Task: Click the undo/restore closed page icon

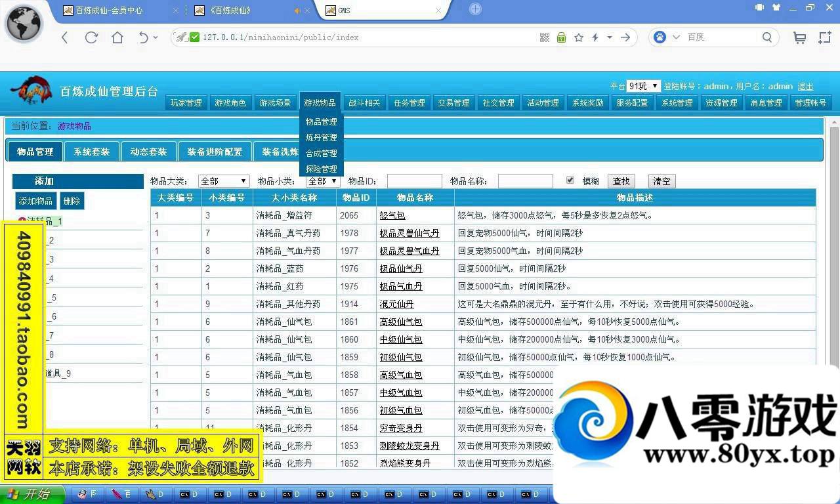Action: [x=143, y=37]
